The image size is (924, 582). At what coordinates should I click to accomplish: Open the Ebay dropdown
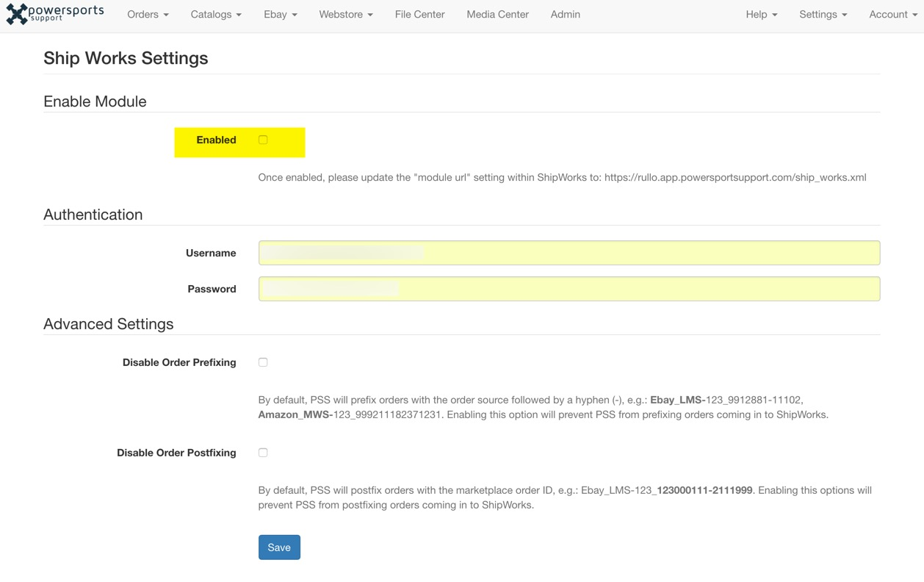281,14
